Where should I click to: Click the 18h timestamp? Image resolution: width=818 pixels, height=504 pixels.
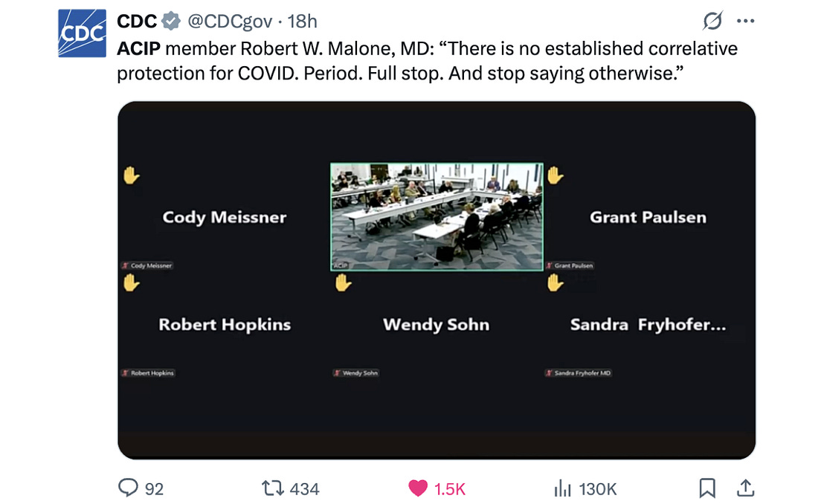(x=303, y=22)
